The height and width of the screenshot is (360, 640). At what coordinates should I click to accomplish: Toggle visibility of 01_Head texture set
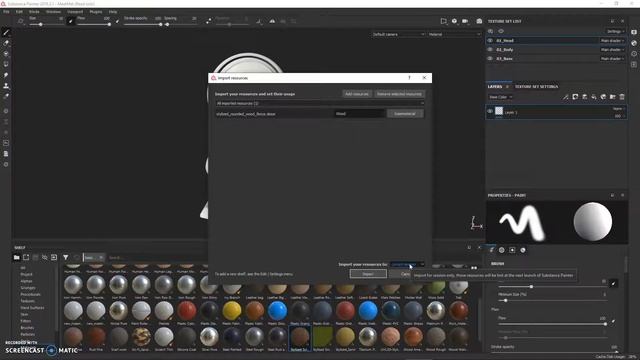point(490,40)
